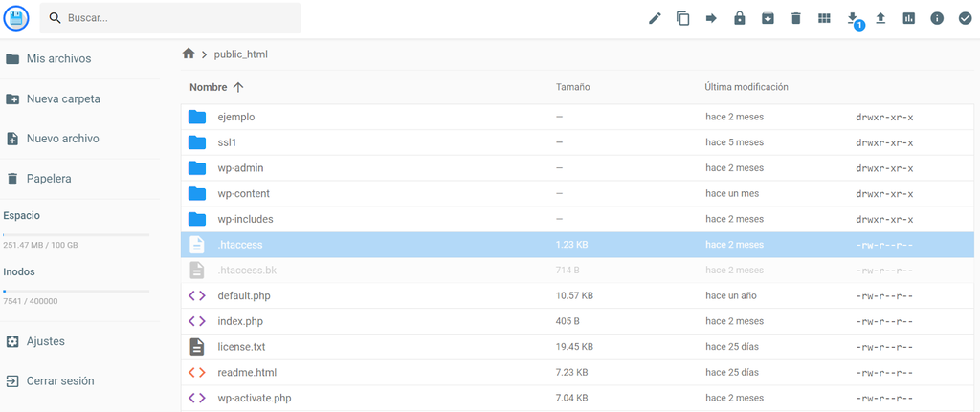Screen dimensions: 980x412
Task: Select the .htaccess file name
Action: tap(240, 245)
